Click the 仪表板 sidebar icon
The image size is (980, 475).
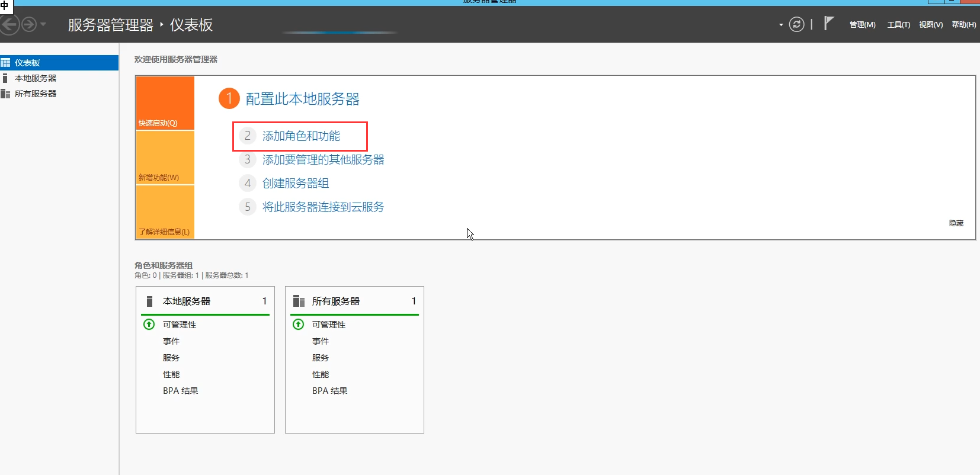click(x=5, y=63)
